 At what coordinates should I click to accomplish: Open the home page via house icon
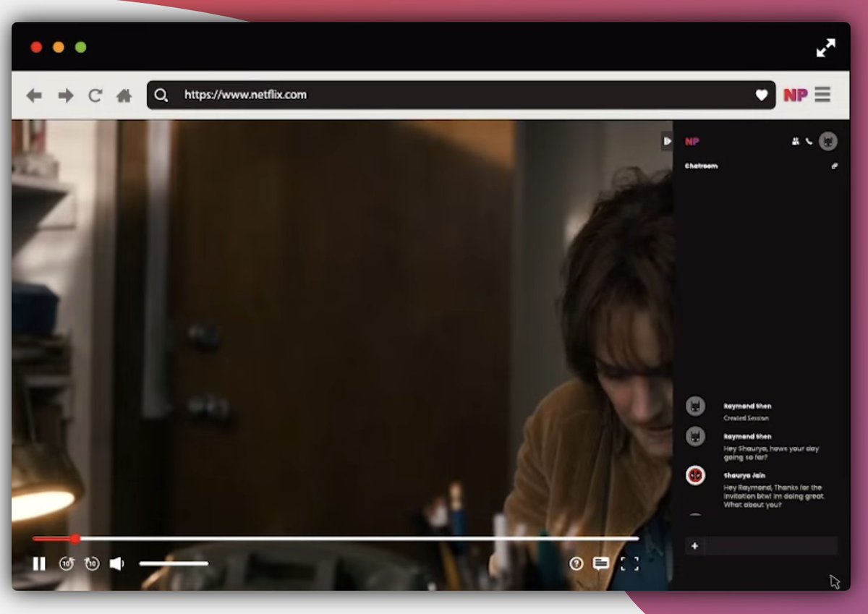tap(124, 95)
